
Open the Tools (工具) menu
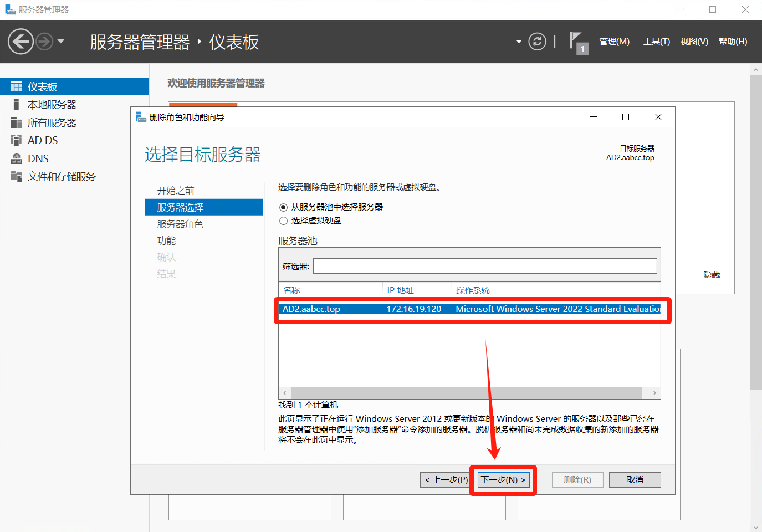click(656, 42)
